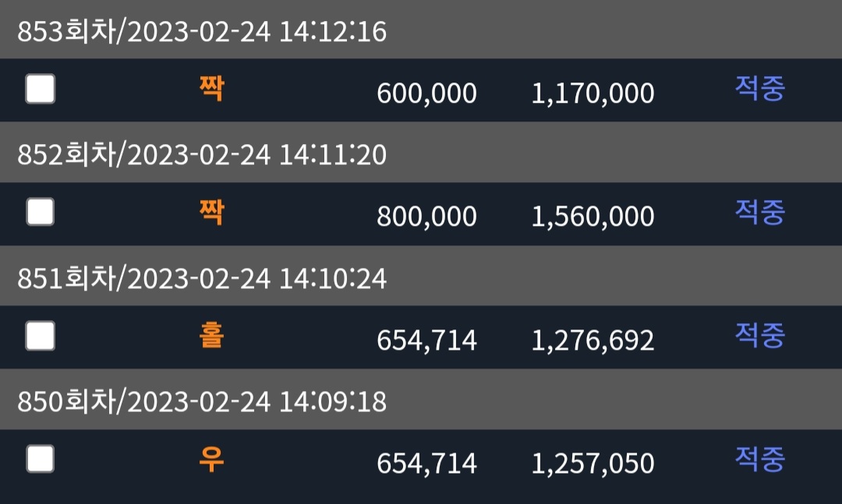Click the 적중 status in the 850 row

tap(760, 459)
